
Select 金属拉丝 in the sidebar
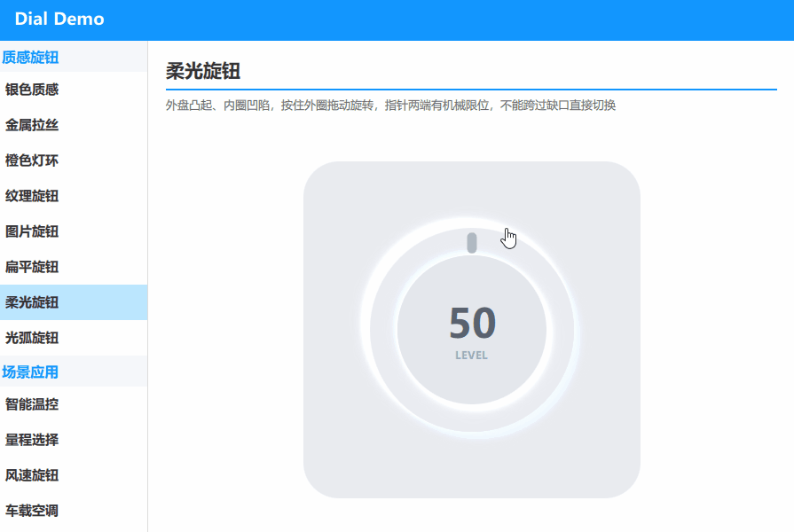[x=74, y=125]
